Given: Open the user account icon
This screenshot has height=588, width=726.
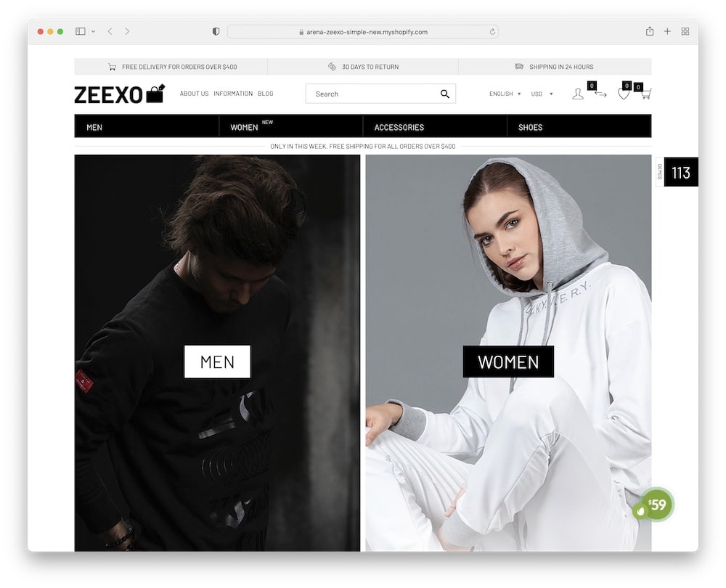Looking at the screenshot, I should click(x=577, y=94).
